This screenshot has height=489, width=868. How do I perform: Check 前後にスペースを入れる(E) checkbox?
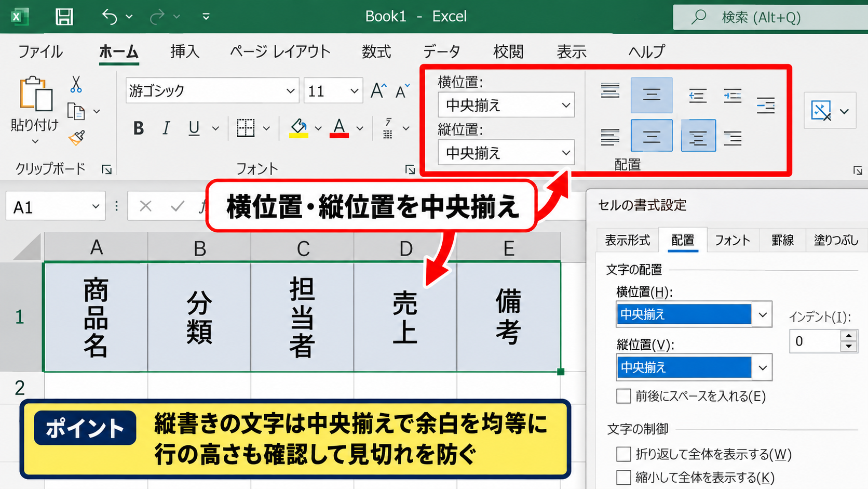(x=623, y=396)
